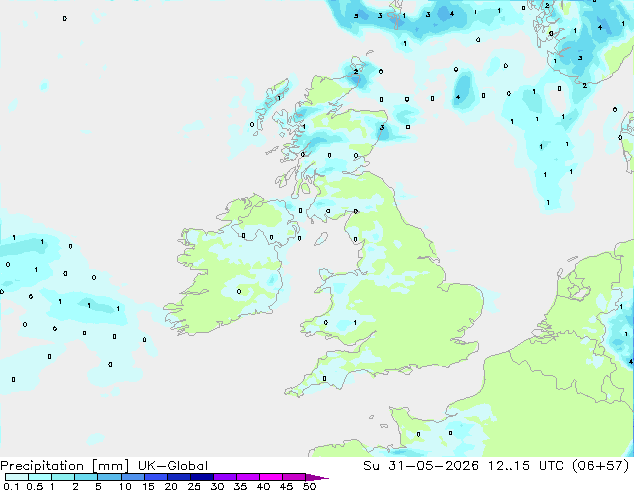Click the legend scale label '15'
This screenshot has height=490, width=634.
coord(148,486)
